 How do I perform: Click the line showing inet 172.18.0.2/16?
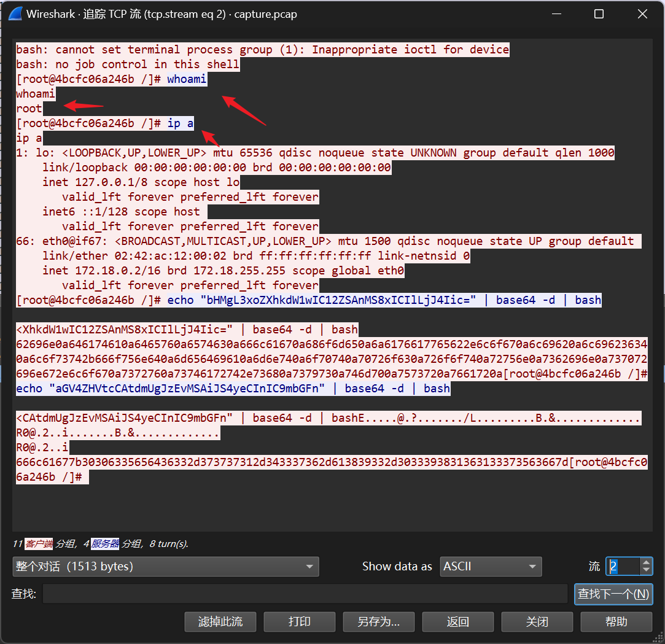(x=223, y=271)
